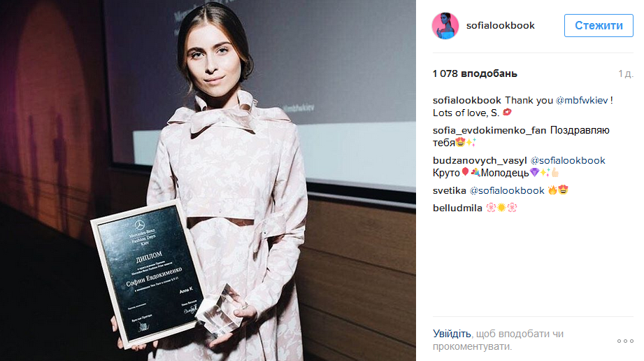Open the three-dot more options menu
This screenshot has height=361, width=644.
(x=625, y=341)
